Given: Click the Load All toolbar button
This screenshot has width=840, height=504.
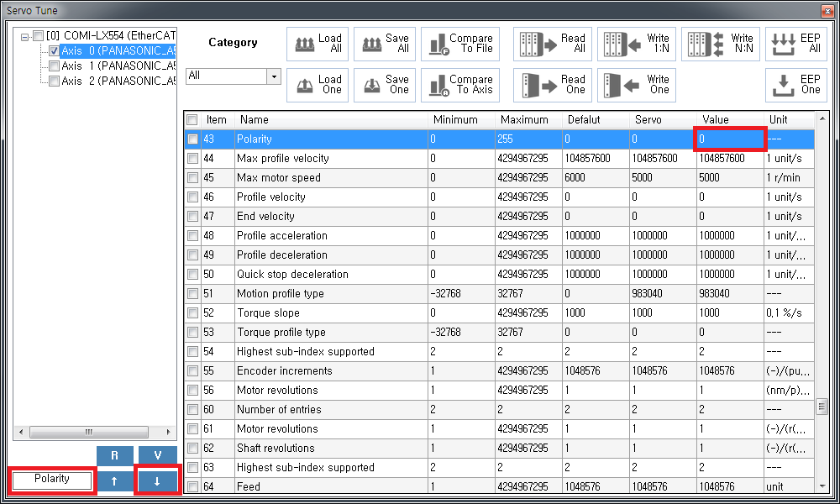Looking at the screenshot, I should (x=319, y=44).
